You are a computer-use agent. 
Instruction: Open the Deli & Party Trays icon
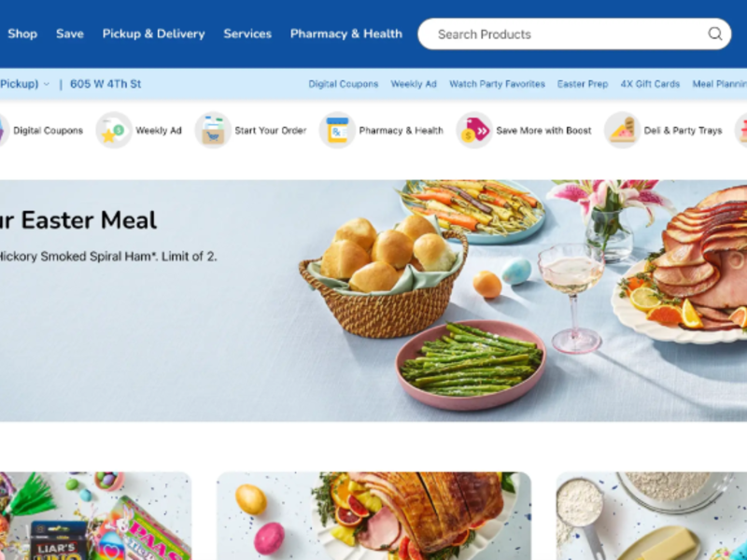622,131
